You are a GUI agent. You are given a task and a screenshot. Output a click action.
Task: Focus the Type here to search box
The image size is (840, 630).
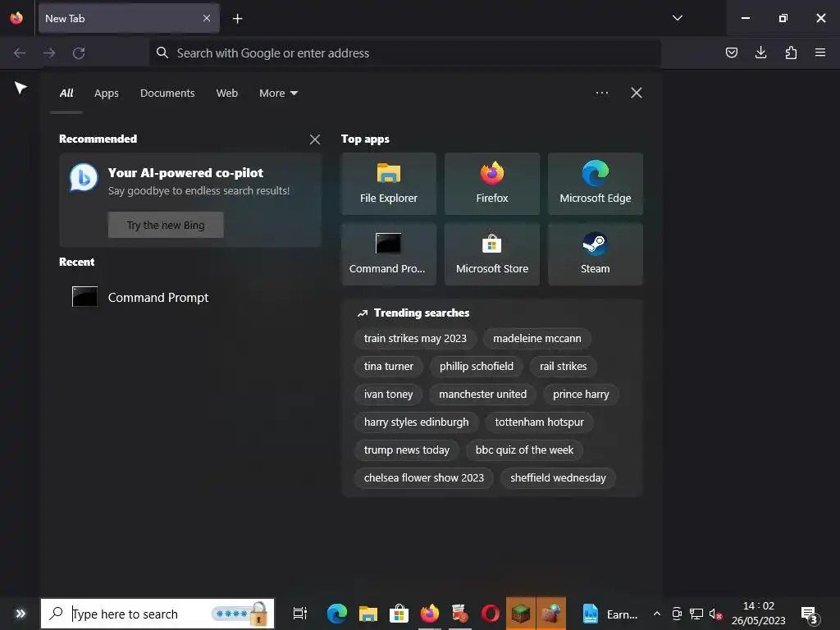(x=157, y=614)
